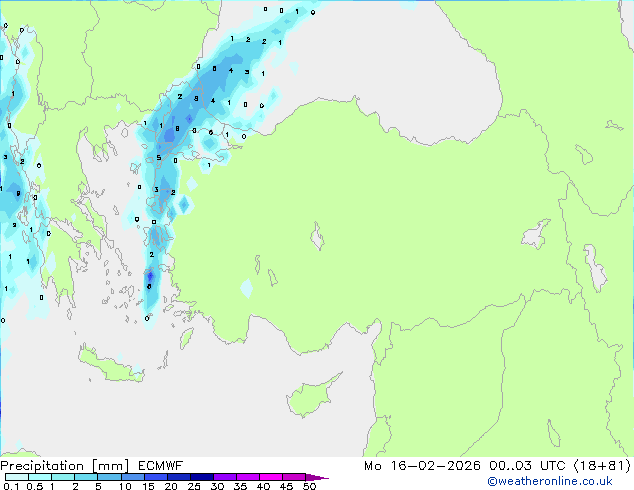Click the '35' legend value

240,486
